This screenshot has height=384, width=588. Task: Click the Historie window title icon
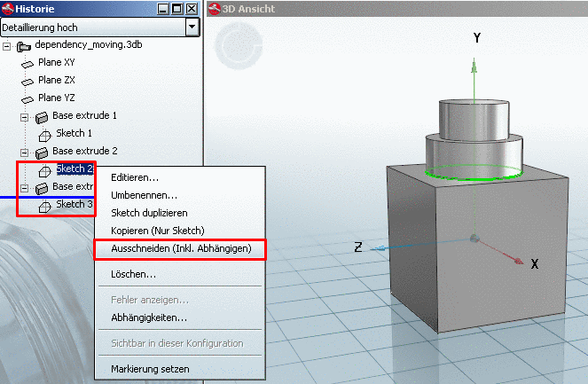(7, 9)
